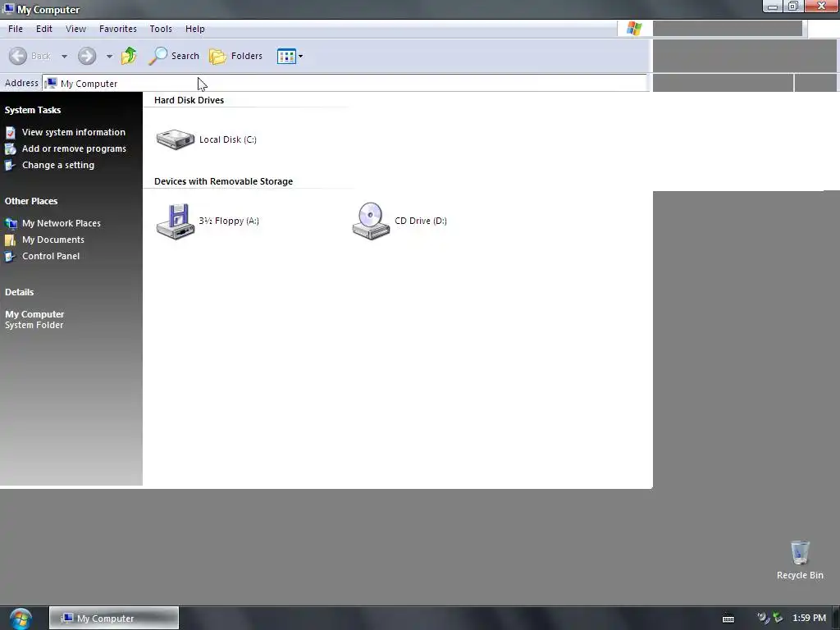The height and width of the screenshot is (630, 840).
Task: Click View system information link
Action: click(x=73, y=132)
